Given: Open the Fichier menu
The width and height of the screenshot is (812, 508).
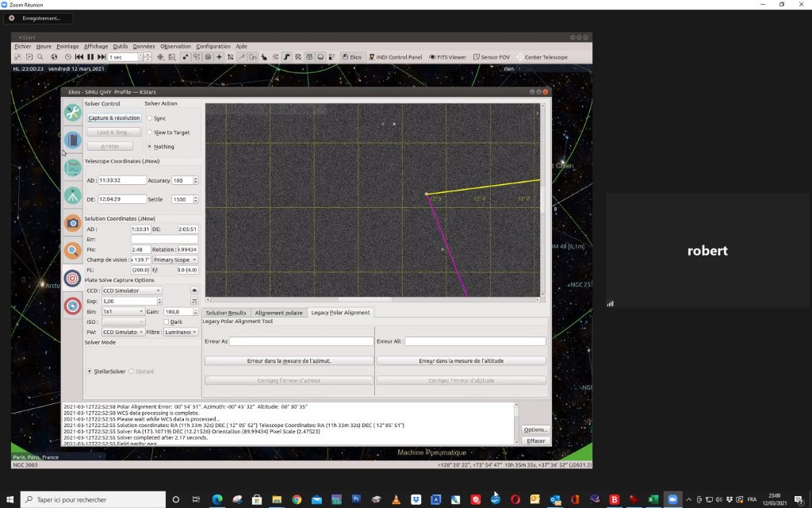Looking at the screenshot, I should 23,46.
